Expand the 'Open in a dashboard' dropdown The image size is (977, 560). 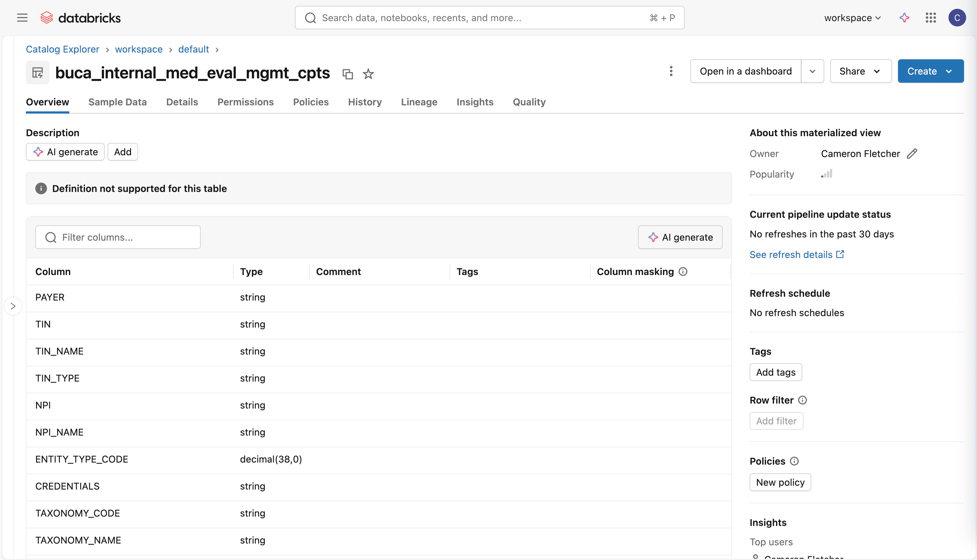(813, 71)
